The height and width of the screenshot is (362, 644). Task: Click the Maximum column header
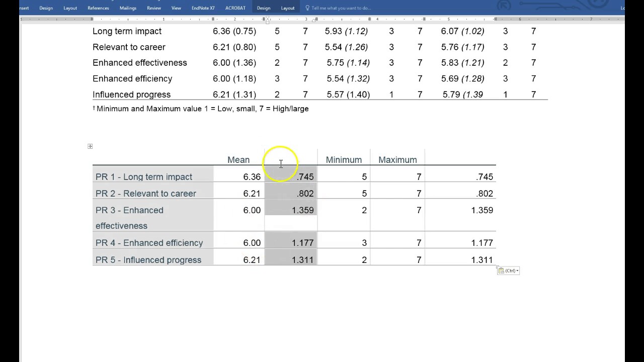tap(397, 160)
